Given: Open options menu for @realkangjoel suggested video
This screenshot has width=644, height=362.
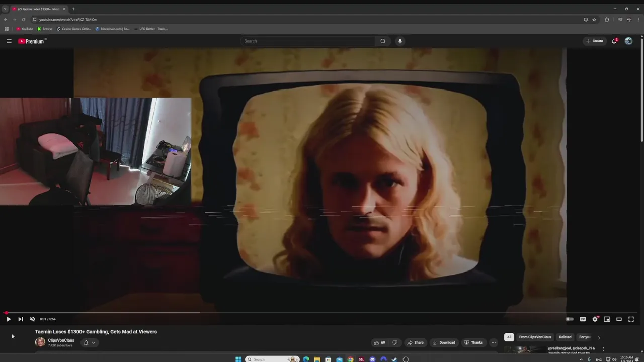Looking at the screenshot, I should click(603, 349).
